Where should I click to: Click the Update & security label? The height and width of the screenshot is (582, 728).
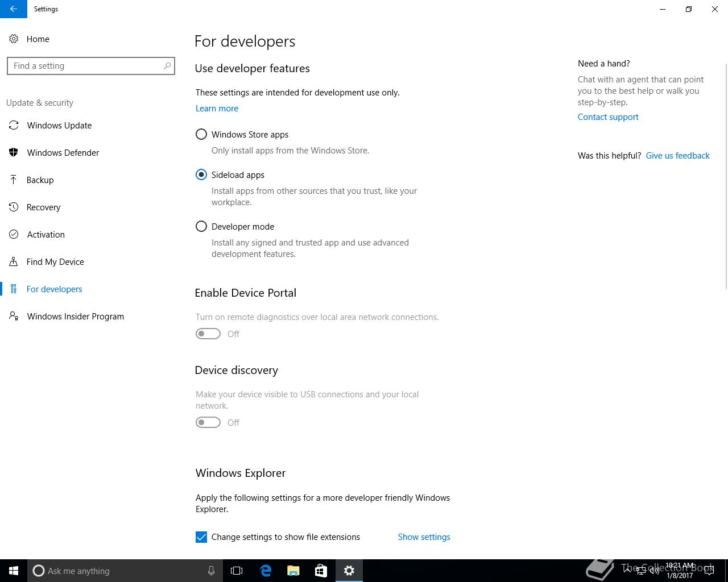pyautogui.click(x=40, y=103)
